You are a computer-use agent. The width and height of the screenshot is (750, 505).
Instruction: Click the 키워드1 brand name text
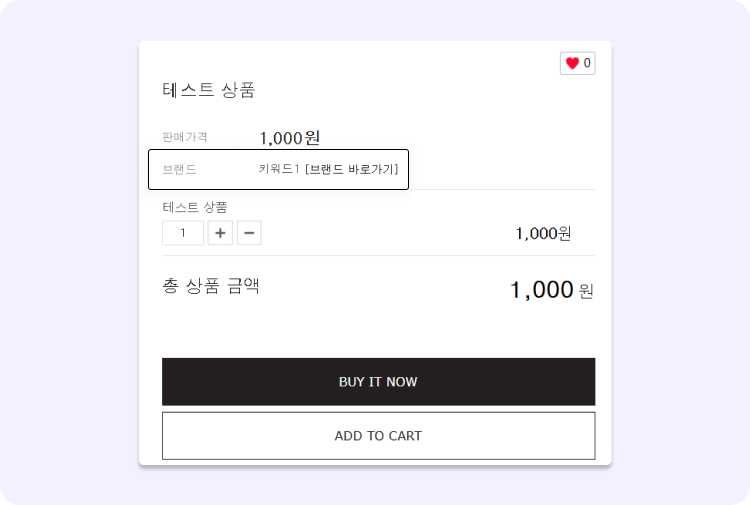tap(279, 169)
